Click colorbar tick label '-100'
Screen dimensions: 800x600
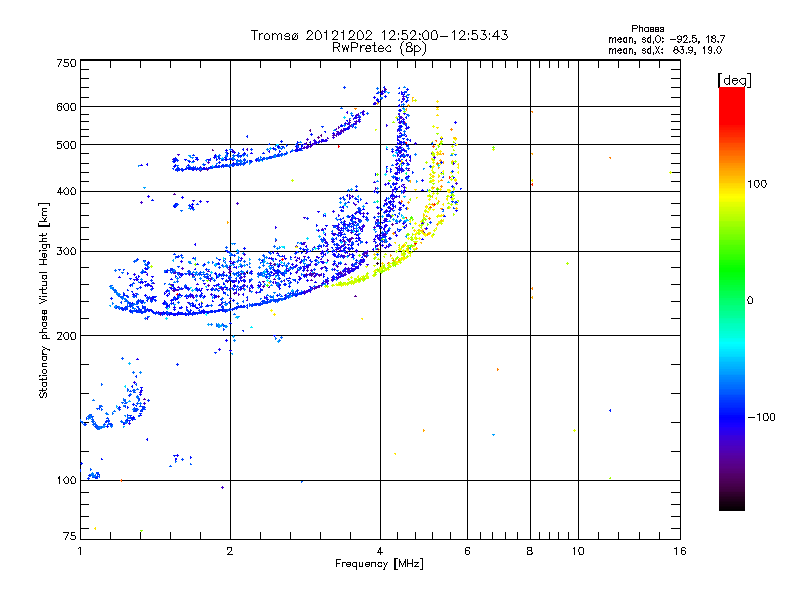pyautogui.click(x=761, y=417)
